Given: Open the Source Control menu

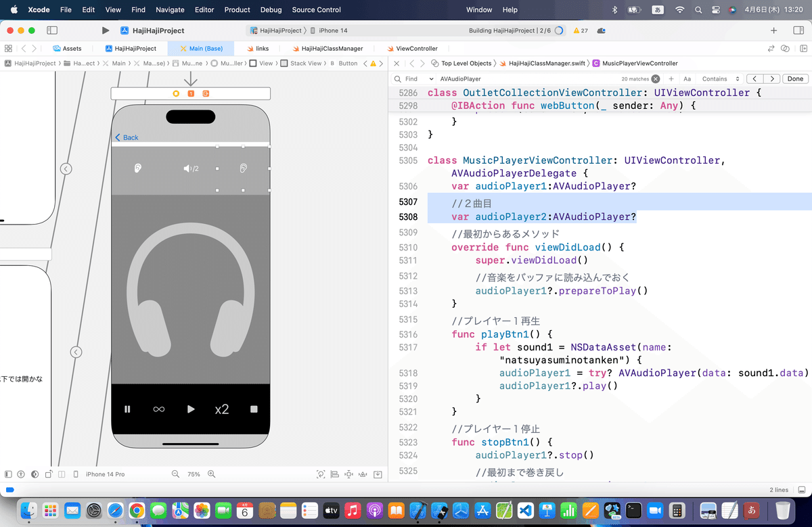Looking at the screenshot, I should tap(316, 9).
